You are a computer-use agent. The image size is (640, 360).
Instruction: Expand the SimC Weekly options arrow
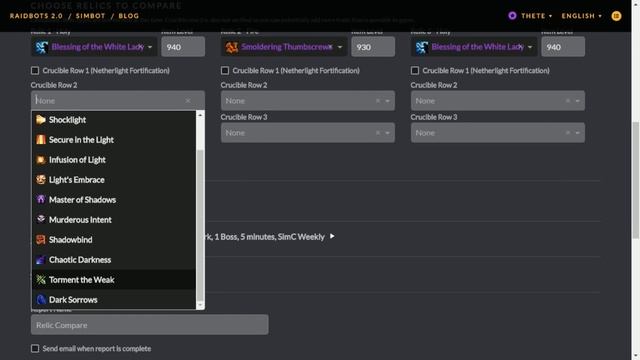point(332,236)
